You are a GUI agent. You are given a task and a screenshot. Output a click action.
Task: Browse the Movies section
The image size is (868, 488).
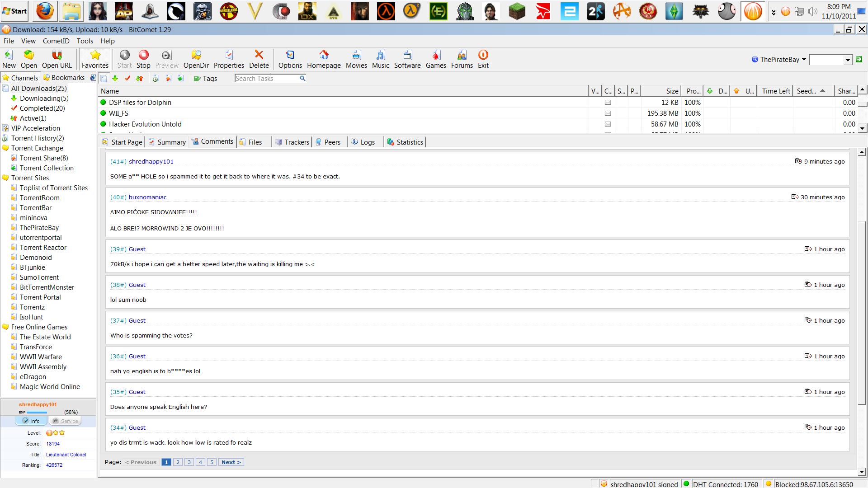(356, 59)
